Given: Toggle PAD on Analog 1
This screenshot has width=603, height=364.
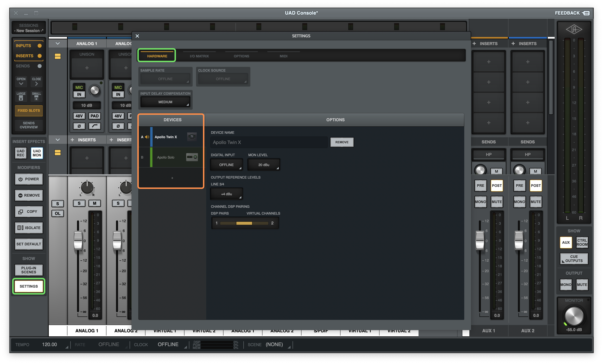Looking at the screenshot, I should coord(94,116).
